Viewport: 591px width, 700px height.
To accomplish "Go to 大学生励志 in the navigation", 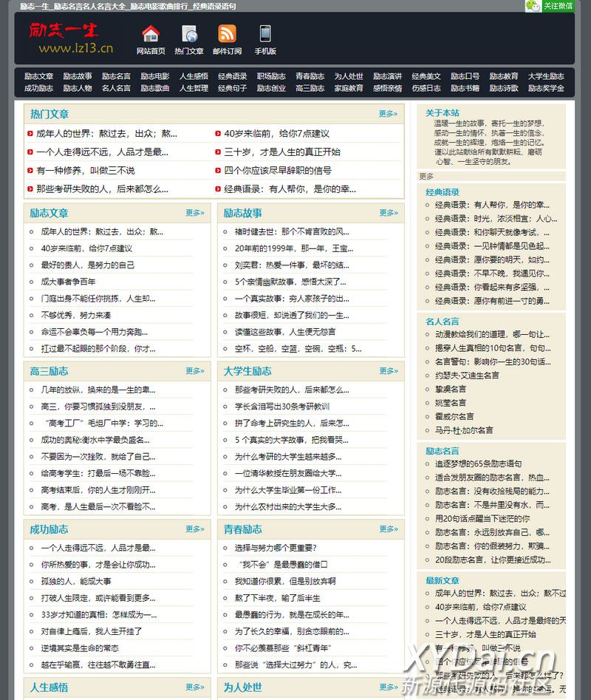I will coord(546,76).
